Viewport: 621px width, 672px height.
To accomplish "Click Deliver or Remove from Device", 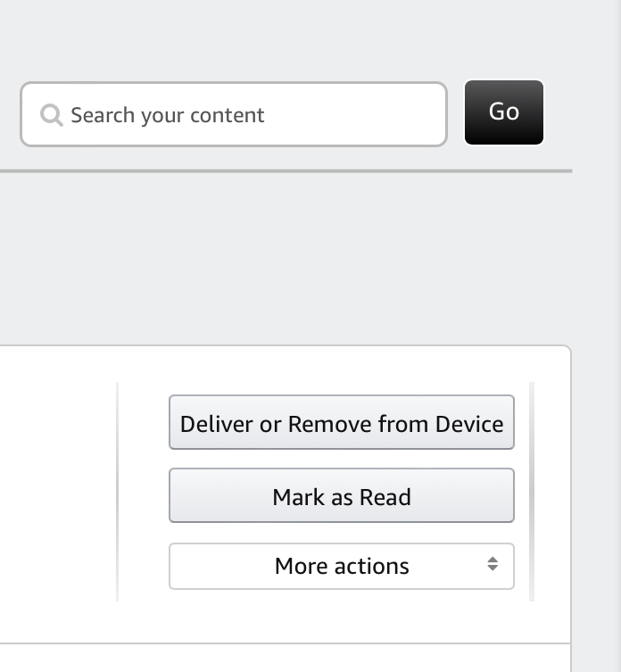I will pos(342,423).
